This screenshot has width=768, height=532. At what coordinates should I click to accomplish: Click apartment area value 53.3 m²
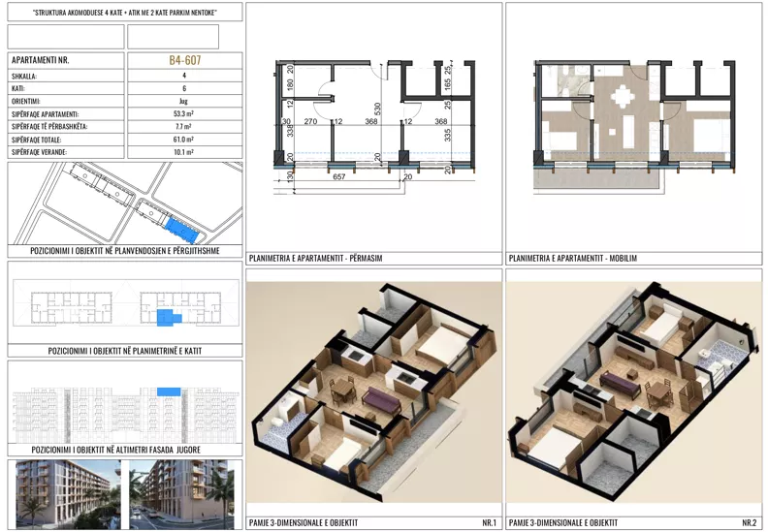point(183,113)
